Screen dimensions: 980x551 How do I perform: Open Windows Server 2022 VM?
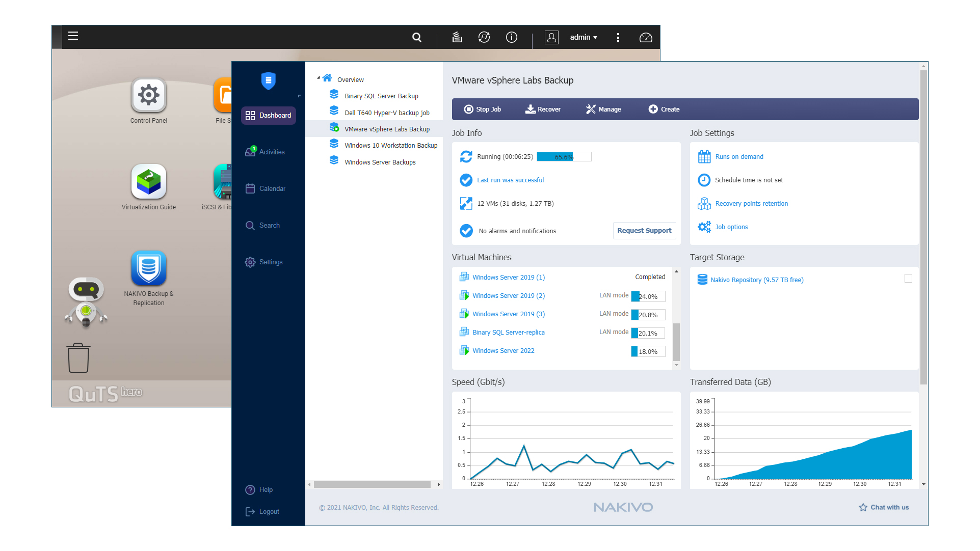tap(503, 351)
